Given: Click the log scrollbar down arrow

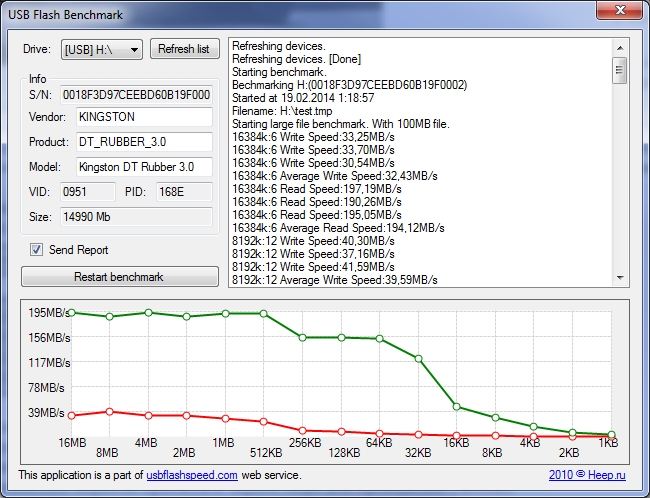Looking at the screenshot, I should 620,277.
